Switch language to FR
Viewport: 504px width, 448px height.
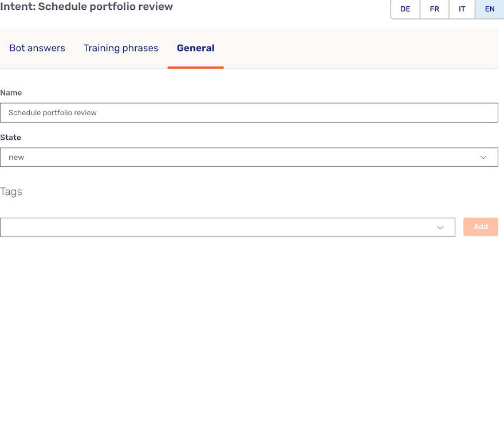434,9
